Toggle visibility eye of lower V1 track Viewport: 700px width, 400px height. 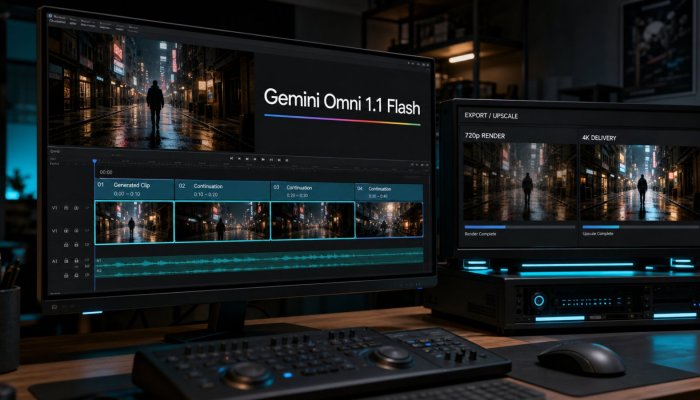pos(76,231)
